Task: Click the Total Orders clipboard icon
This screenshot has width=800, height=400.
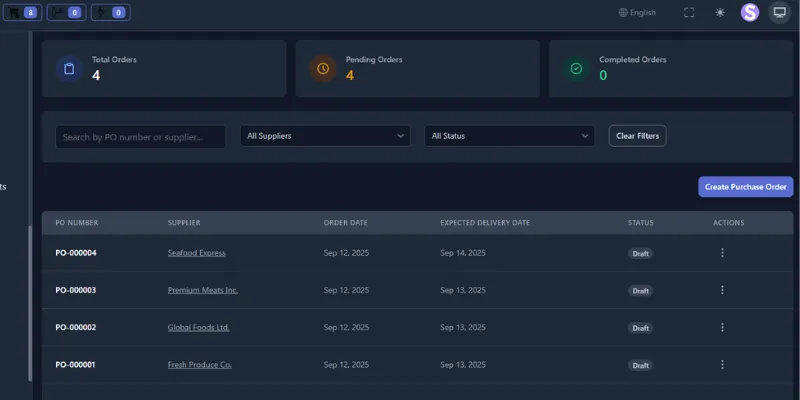Action: (x=69, y=68)
